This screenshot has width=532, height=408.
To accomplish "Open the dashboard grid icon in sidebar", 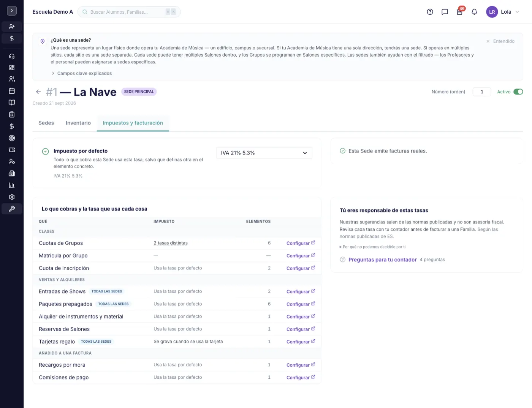I will point(12,68).
